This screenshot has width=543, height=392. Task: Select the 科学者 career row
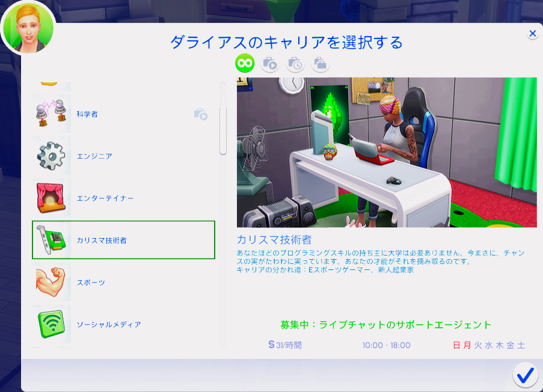coord(123,114)
